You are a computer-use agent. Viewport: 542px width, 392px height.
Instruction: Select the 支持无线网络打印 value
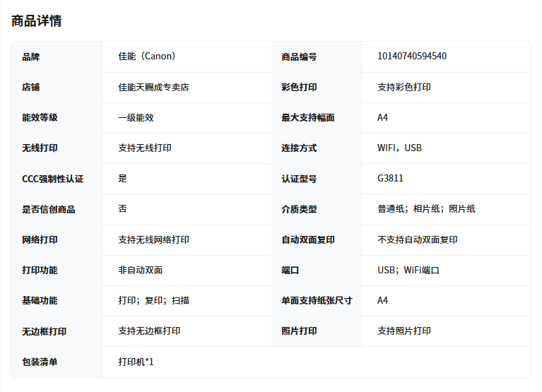pos(153,239)
